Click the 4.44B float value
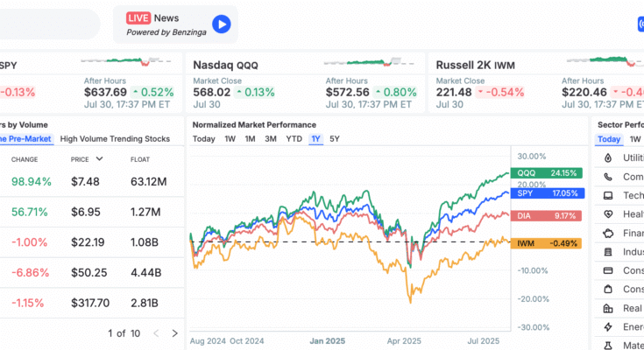644x350 pixels. [x=145, y=273]
